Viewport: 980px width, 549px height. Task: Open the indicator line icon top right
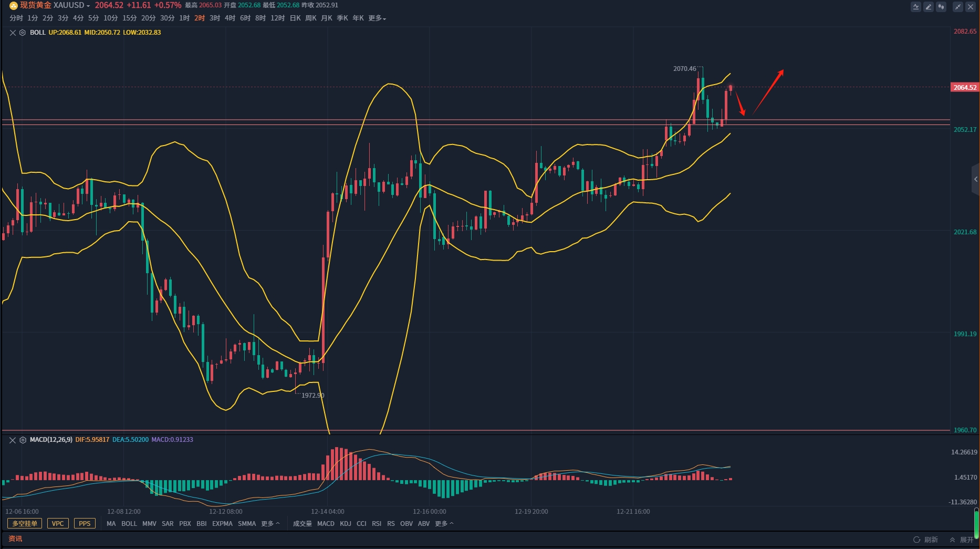click(916, 7)
